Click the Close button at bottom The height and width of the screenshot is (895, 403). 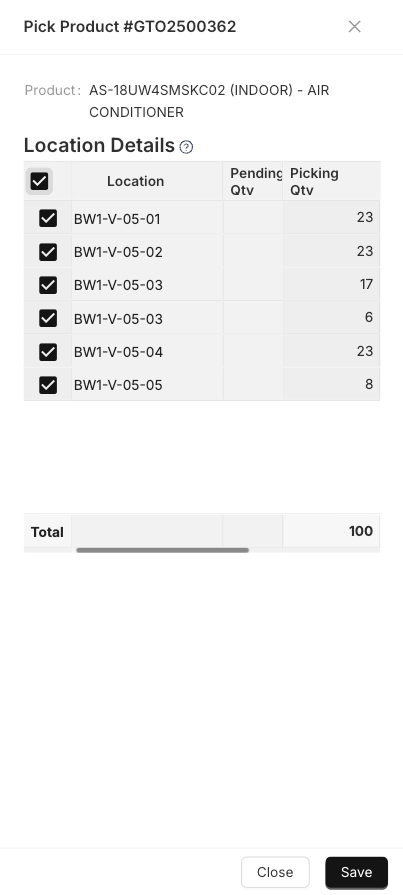point(275,872)
